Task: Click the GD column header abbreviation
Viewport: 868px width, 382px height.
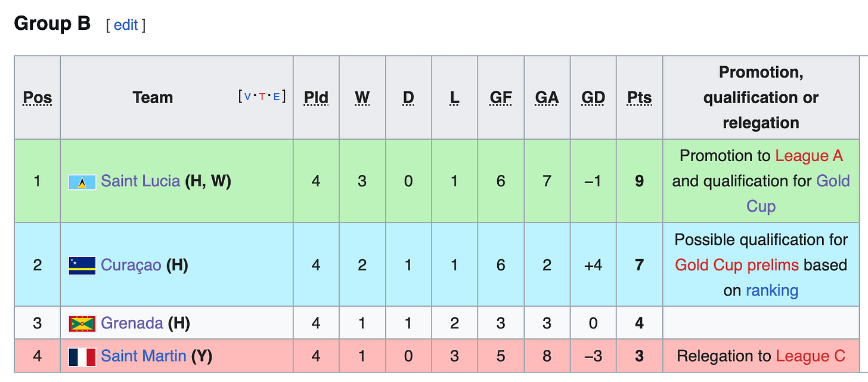Action: pyautogui.click(x=593, y=97)
